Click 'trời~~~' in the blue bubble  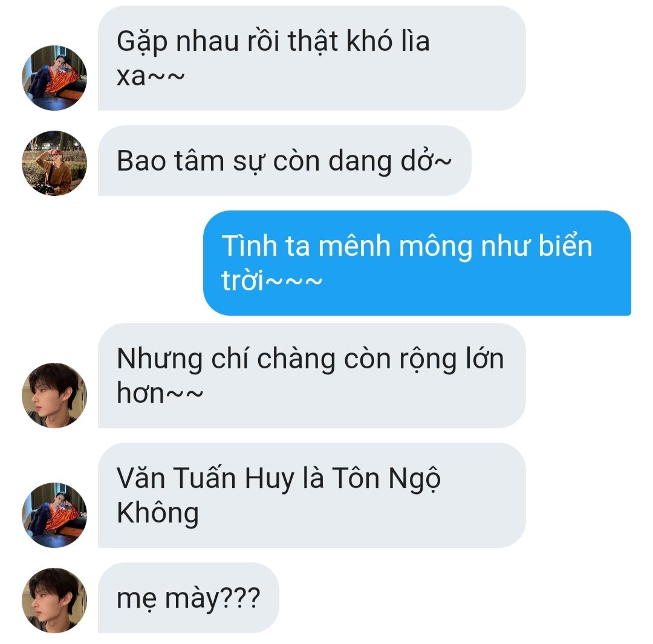click(271, 281)
